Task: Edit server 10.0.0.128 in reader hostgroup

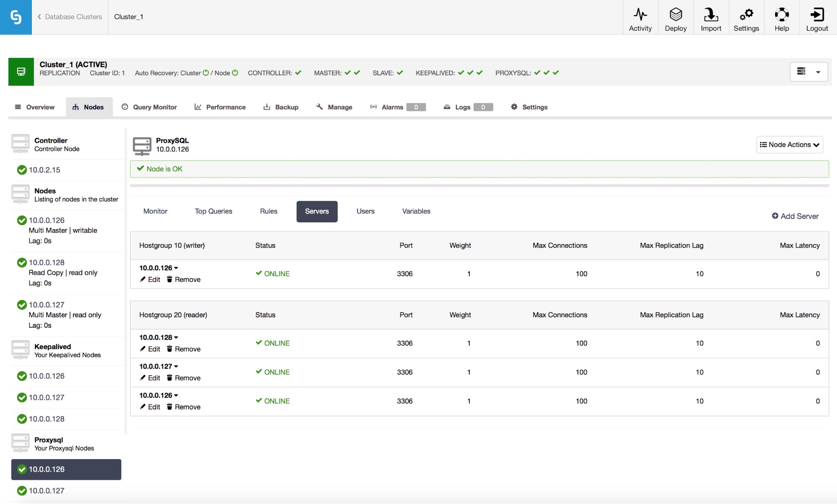Action: (x=150, y=349)
